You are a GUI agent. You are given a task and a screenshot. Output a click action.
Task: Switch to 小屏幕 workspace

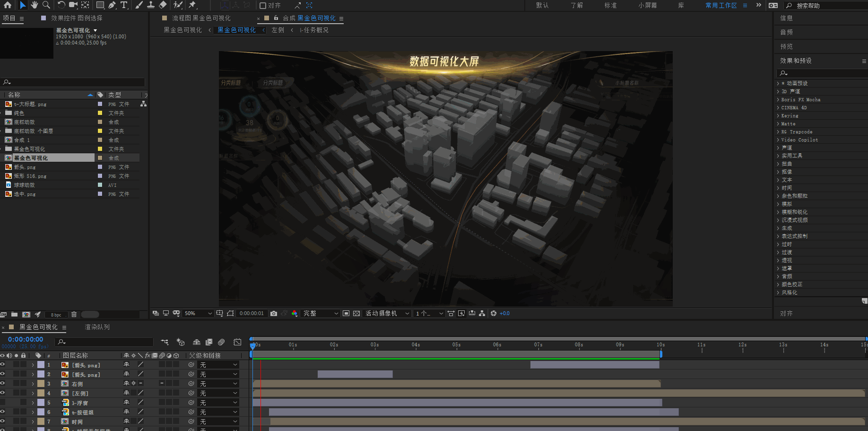point(648,6)
